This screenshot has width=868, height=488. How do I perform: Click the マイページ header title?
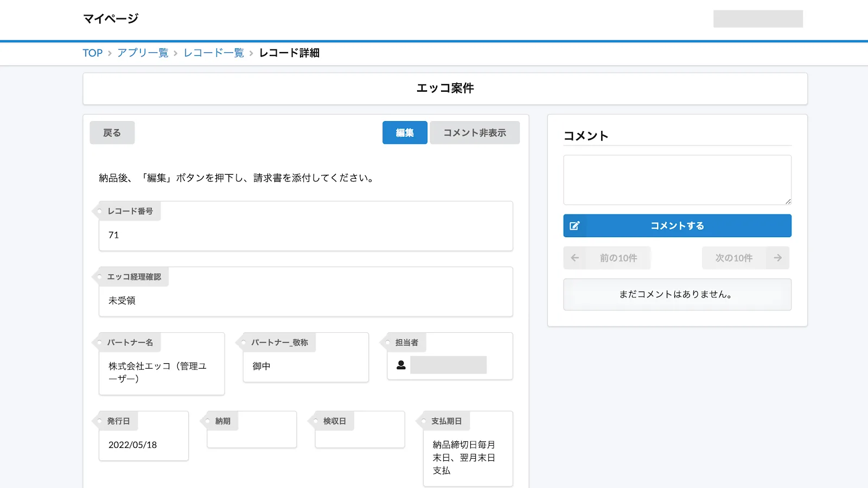point(111,19)
